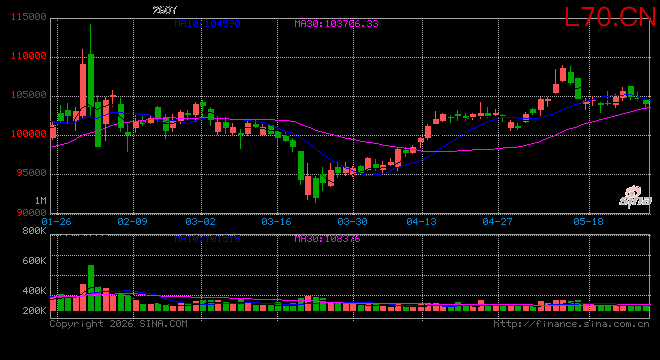Click the 400K volume axis label
The image size is (660, 360).
click(x=35, y=291)
